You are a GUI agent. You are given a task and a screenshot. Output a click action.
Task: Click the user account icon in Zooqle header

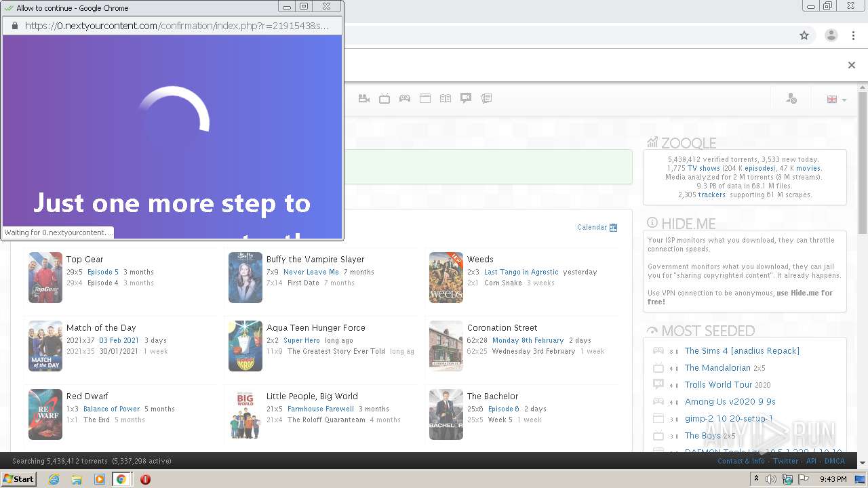point(791,99)
